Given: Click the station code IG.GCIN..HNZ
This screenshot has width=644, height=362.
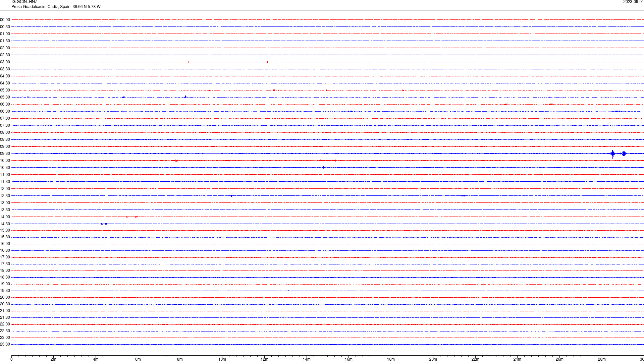Looking at the screenshot, I should (24, 2).
